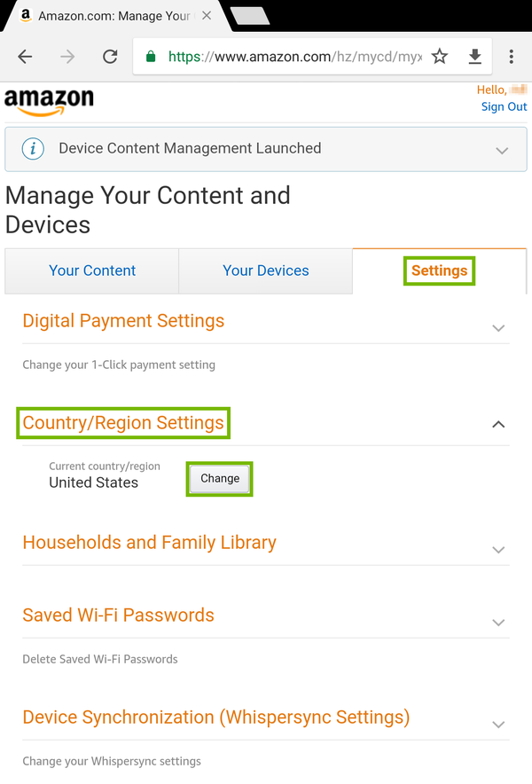Expand the Households and Family Library section

click(x=498, y=550)
